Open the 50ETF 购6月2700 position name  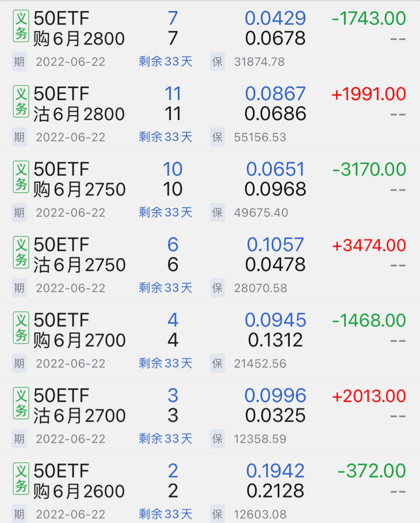[x=79, y=330]
